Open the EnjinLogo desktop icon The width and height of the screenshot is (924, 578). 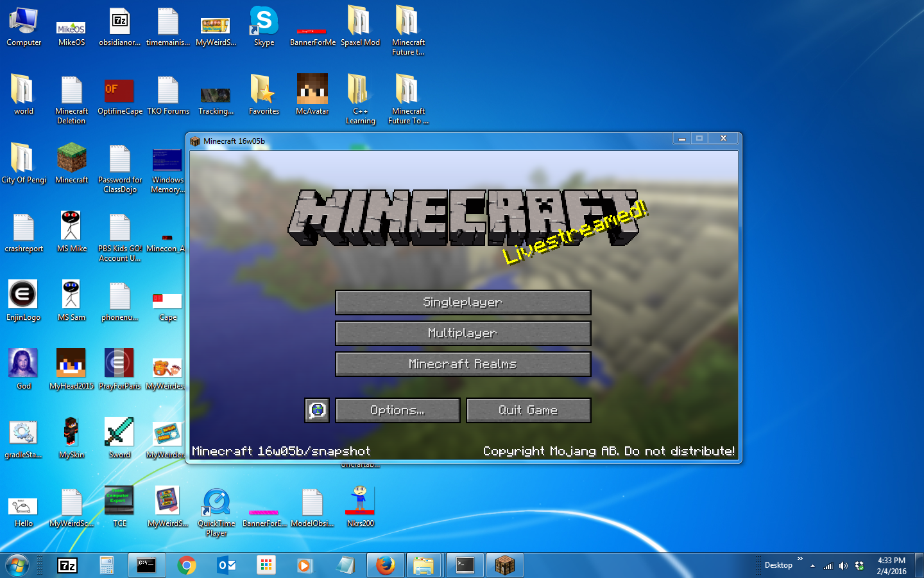[23, 299]
